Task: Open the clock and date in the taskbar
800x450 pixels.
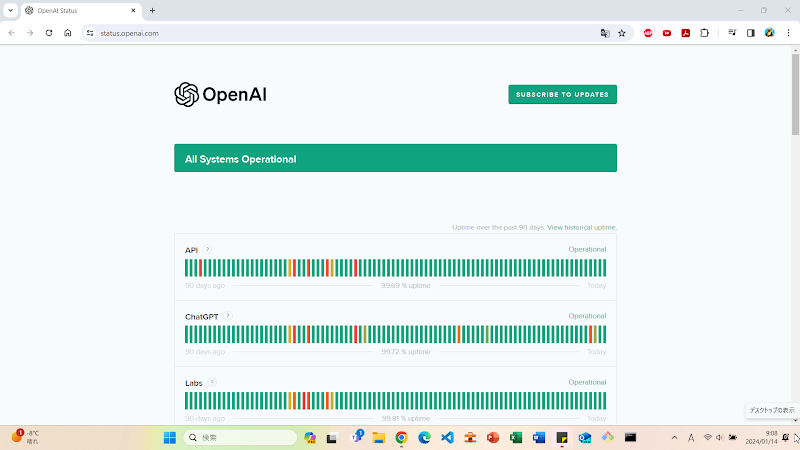Action: pos(761,437)
